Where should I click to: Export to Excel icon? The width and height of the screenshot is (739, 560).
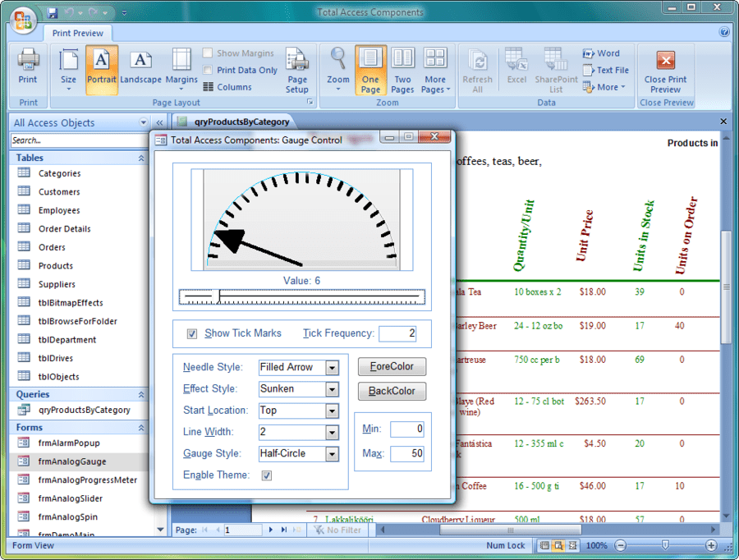[x=516, y=66]
